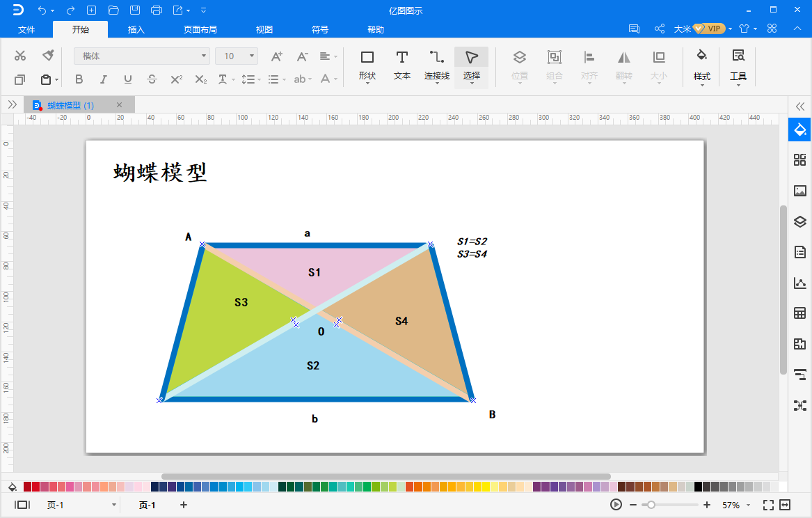Pick the red color swatch in palette
The height and width of the screenshot is (518, 812).
click(36, 487)
